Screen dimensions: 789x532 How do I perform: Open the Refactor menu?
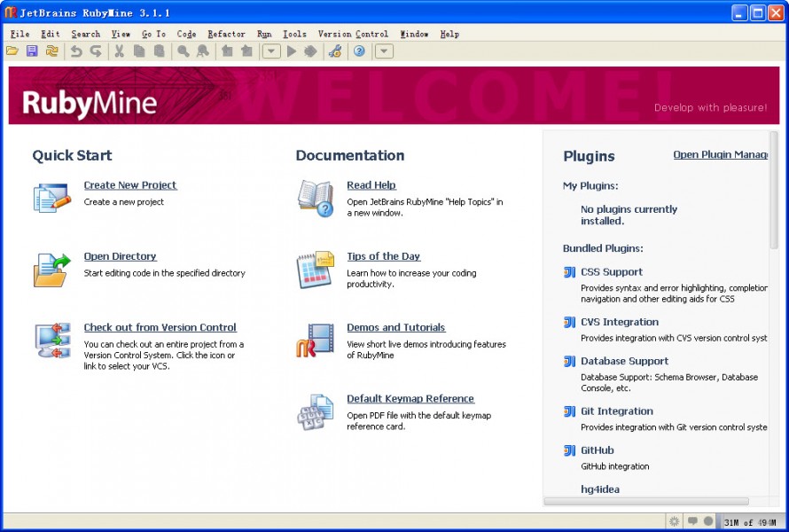point(226,34)
